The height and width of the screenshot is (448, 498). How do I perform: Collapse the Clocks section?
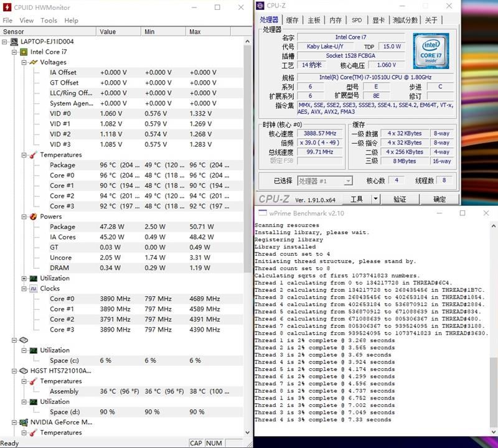[24, 289]
